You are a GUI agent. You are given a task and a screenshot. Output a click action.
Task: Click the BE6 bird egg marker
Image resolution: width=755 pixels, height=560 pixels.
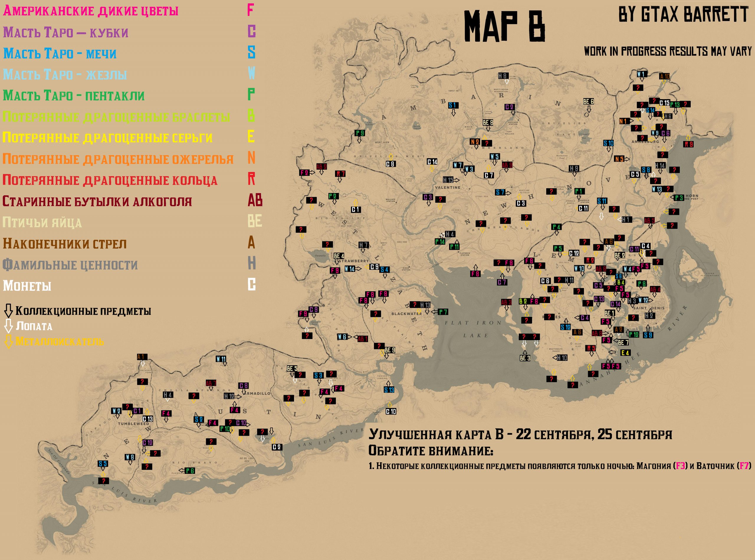point(588,101)
